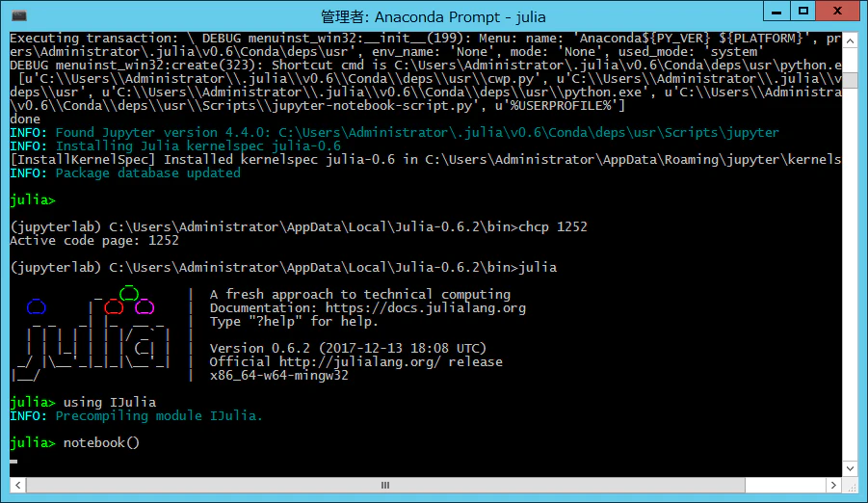Minimize the Anaconda Prompt window
This screenshot has width=868, height=503.
click(776, 11)
